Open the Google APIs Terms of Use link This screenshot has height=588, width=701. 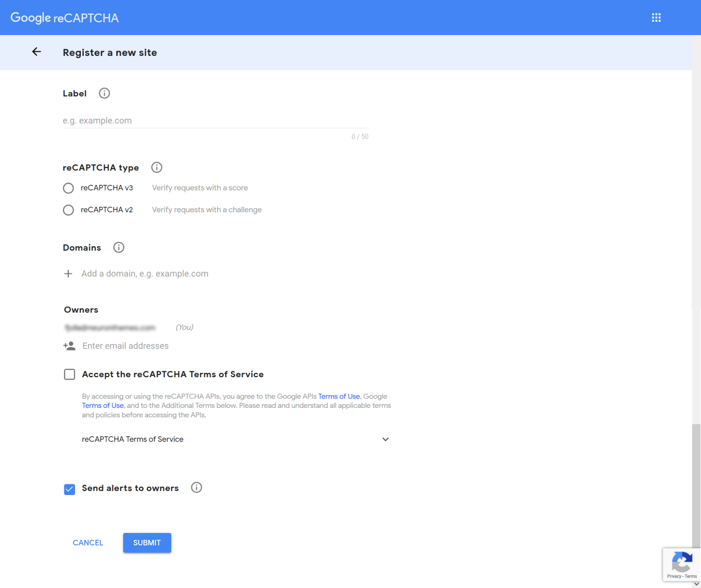(x=339, y=396)
